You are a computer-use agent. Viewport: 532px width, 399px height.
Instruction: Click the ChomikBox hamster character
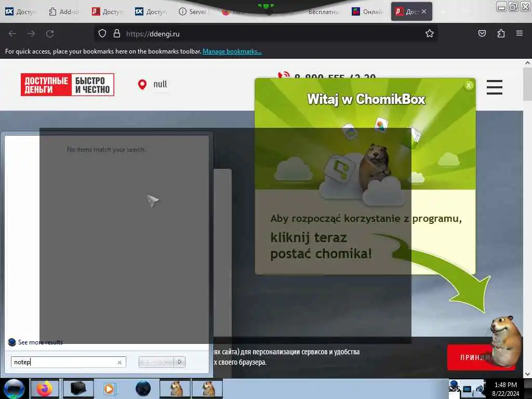(x=506, y=341)
